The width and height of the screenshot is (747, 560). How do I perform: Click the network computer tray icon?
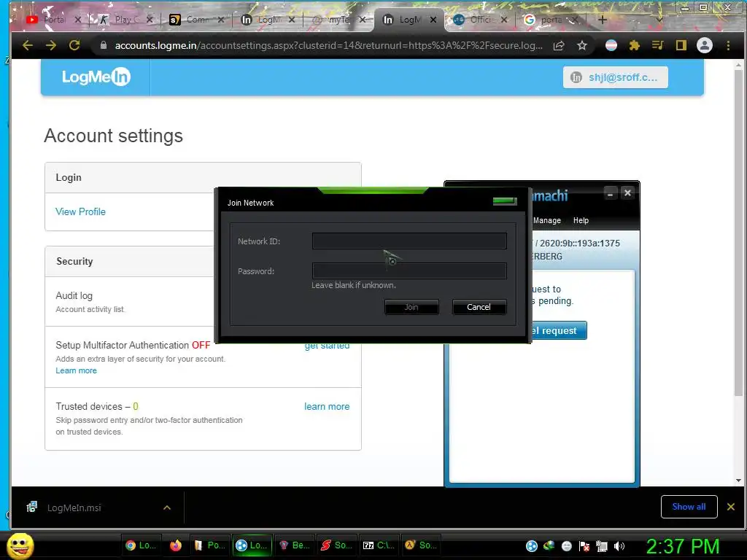[x=602, y=546]
